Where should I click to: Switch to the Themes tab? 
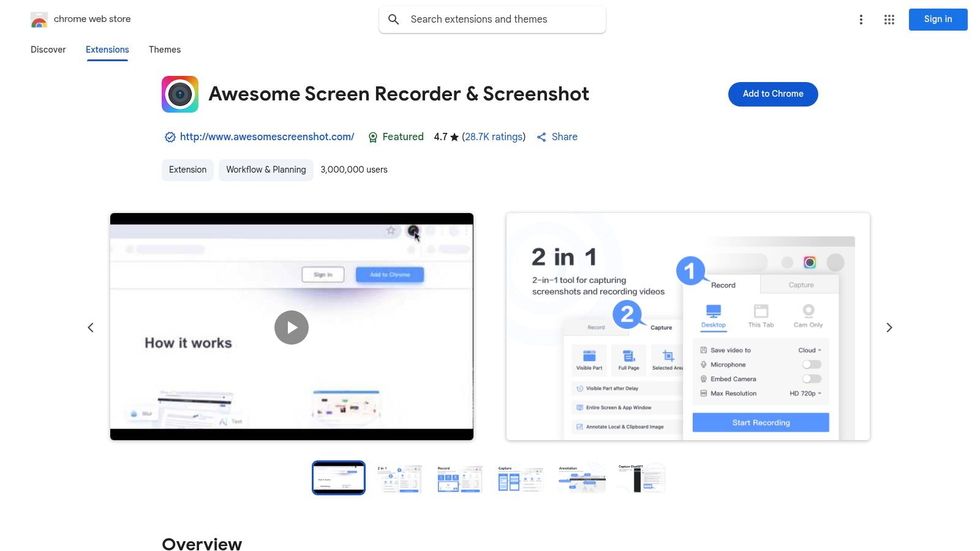tap(164, 50)
